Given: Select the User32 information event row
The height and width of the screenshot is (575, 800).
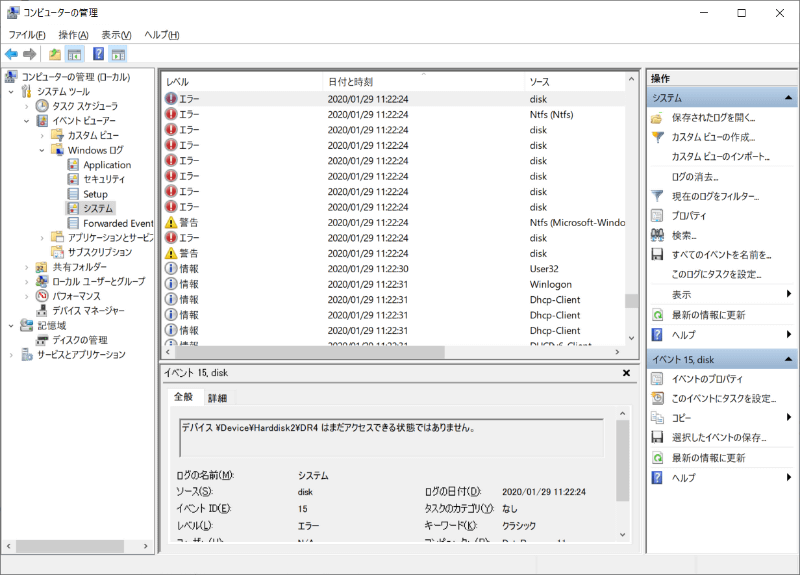Looking at the screenshot, I should pyautogui.click(x=393, y=269).
